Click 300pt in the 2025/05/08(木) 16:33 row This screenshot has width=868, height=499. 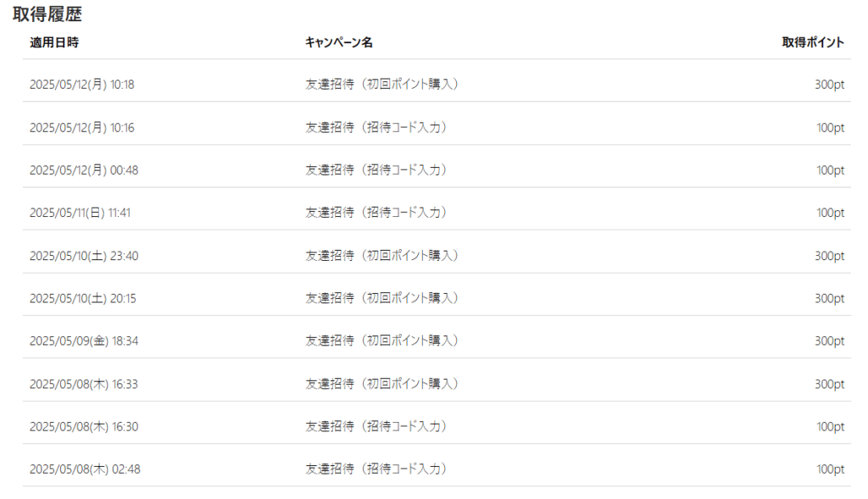[829, 384]
